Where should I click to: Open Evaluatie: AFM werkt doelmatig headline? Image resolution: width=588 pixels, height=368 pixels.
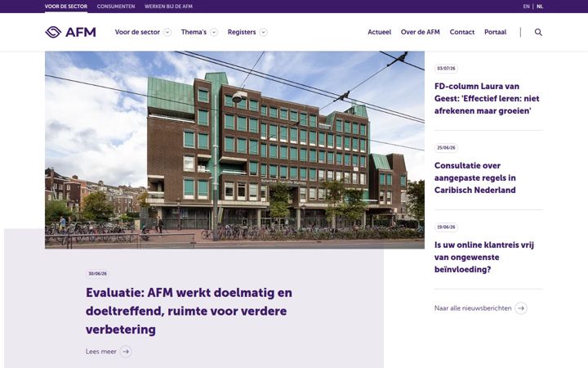(189, 311)
